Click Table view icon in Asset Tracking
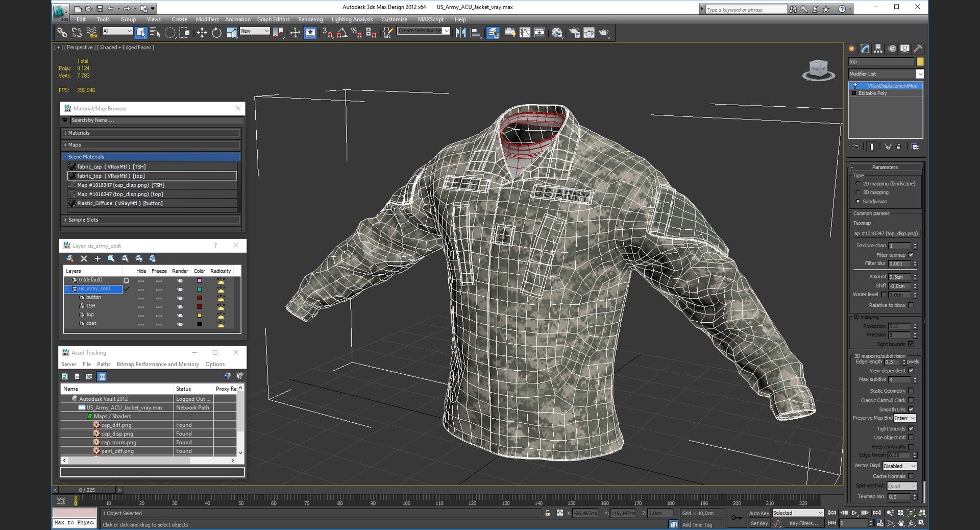 pyautogui.click(x=102, y=377)
